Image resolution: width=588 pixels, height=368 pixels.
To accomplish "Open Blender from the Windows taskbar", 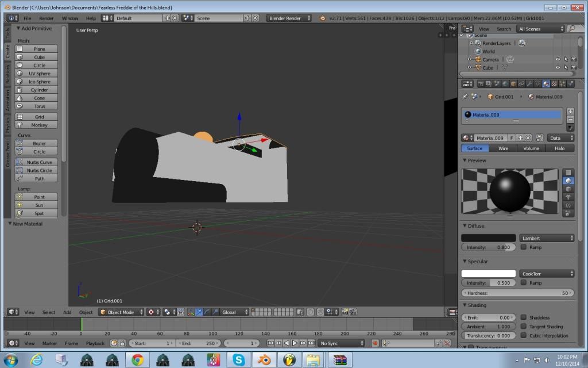I will 264,360.
